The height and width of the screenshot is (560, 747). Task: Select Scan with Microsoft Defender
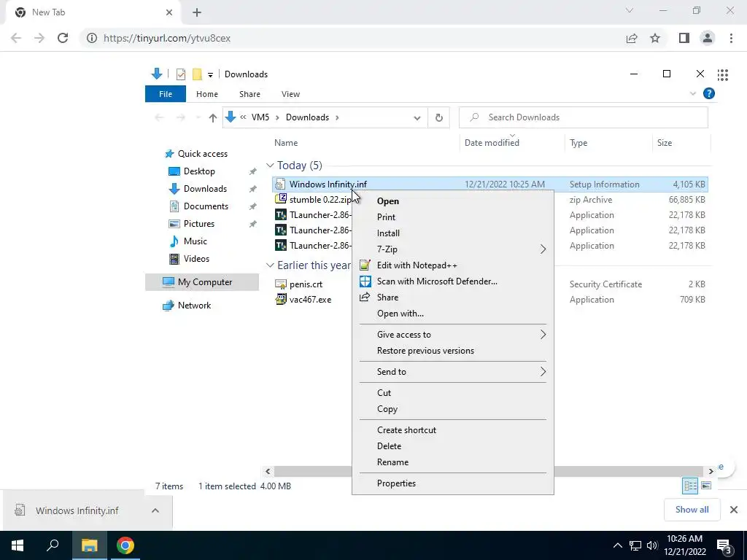pyautogui.click(x=452, y=281)
